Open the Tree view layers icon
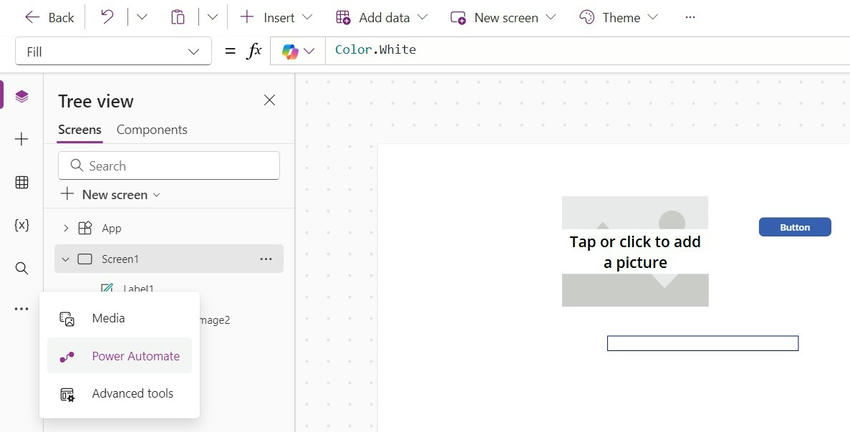 pyautogui.click(x=22, y=96)
